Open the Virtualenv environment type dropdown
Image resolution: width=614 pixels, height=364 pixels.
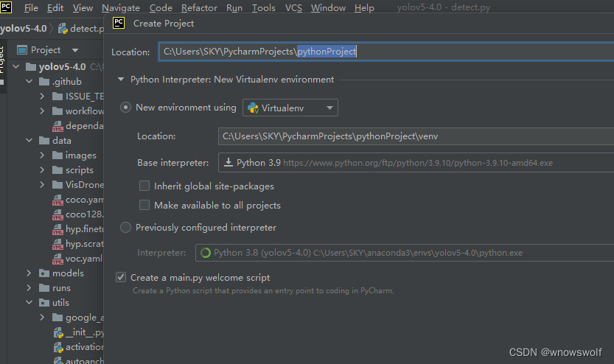point(290,108)
